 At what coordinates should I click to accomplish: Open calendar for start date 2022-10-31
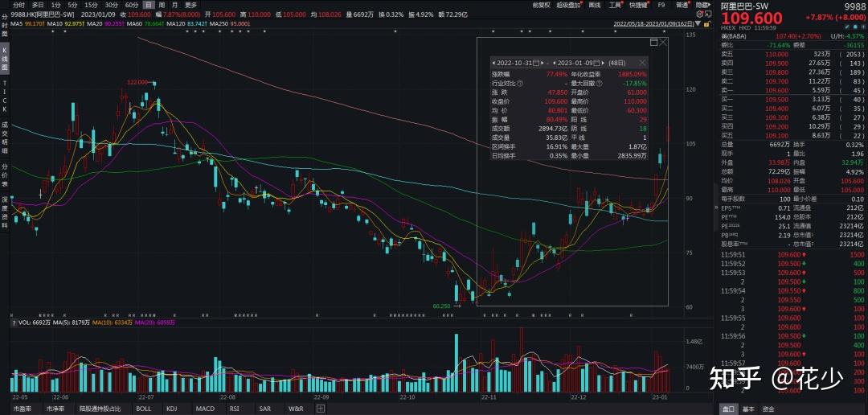point(536,63)
